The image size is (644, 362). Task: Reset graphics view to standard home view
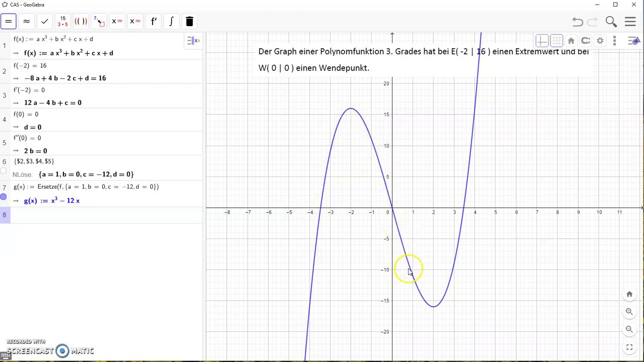point(571,41)
